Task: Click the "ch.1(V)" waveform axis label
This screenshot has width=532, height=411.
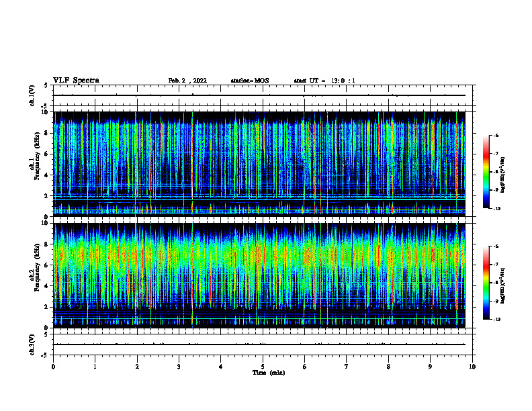Action: 32,95
